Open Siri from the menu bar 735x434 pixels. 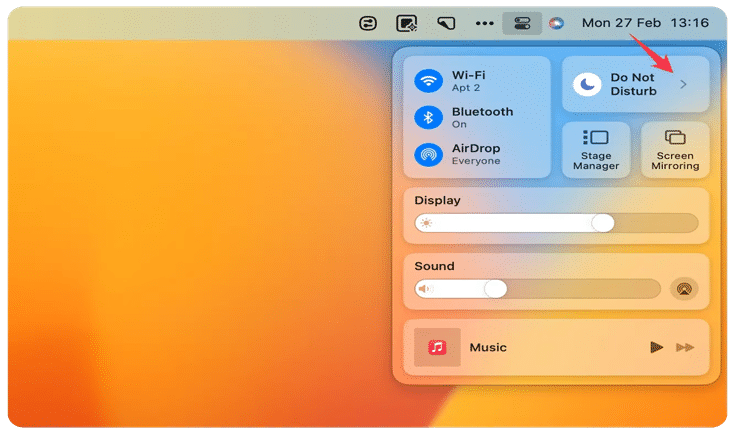[557, 23]
